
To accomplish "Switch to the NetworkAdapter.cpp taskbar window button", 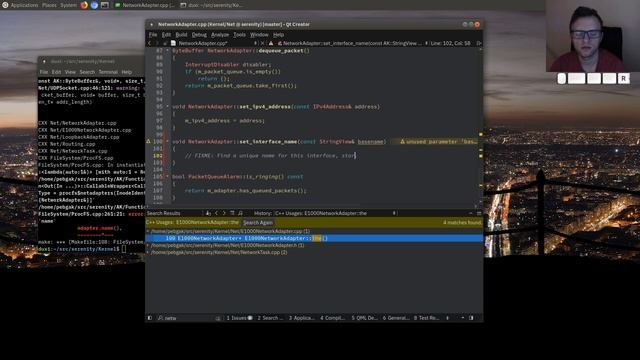I will pos(144,5).
